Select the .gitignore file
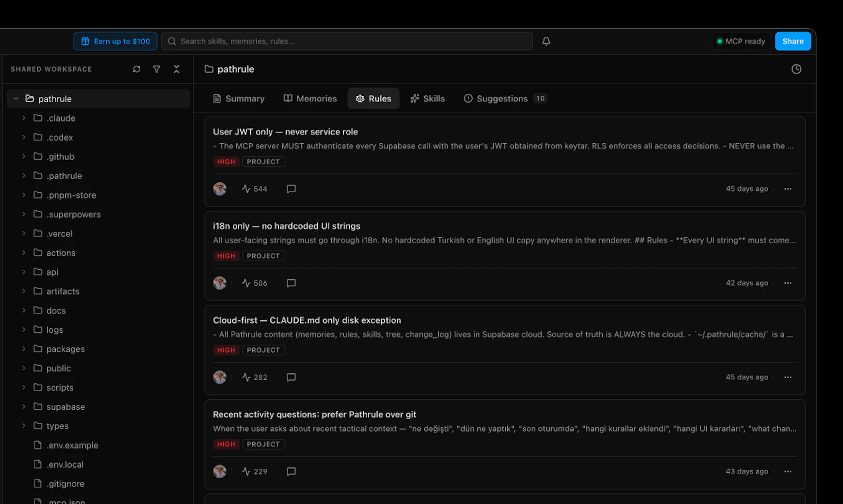Screen dimensions: 843x504 click(99, 483)
